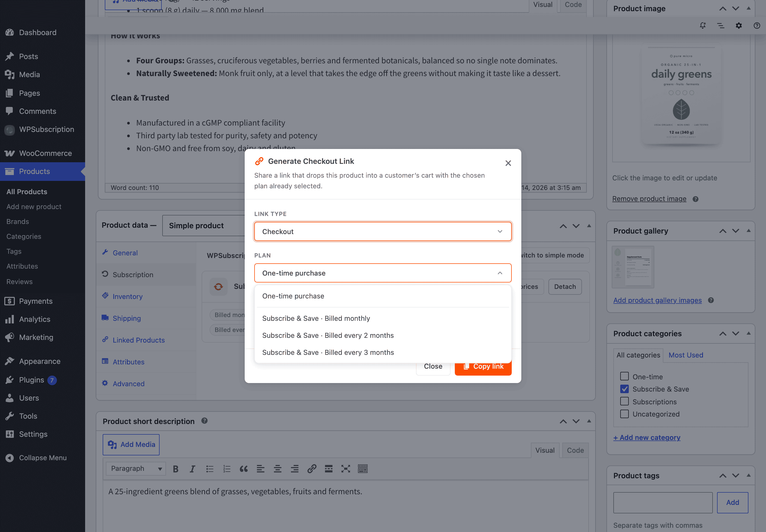Insert Read More tag
The image size is (766, 532).
329,469
